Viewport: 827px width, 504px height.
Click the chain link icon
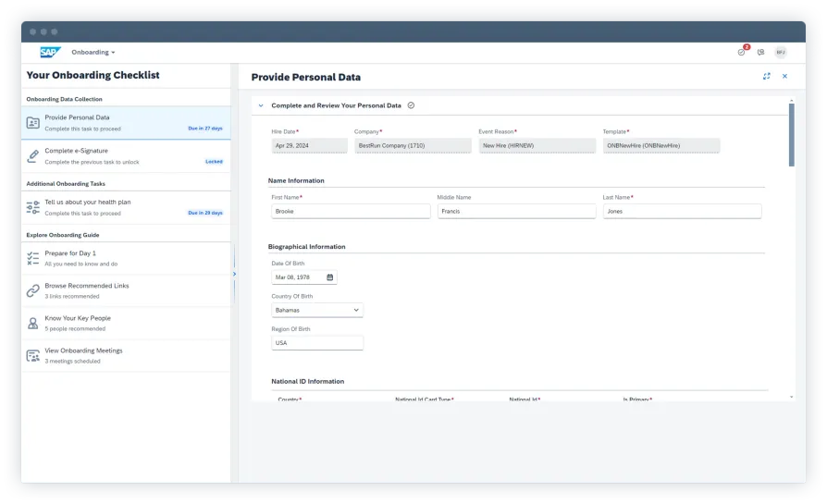(x=32, y=290)
